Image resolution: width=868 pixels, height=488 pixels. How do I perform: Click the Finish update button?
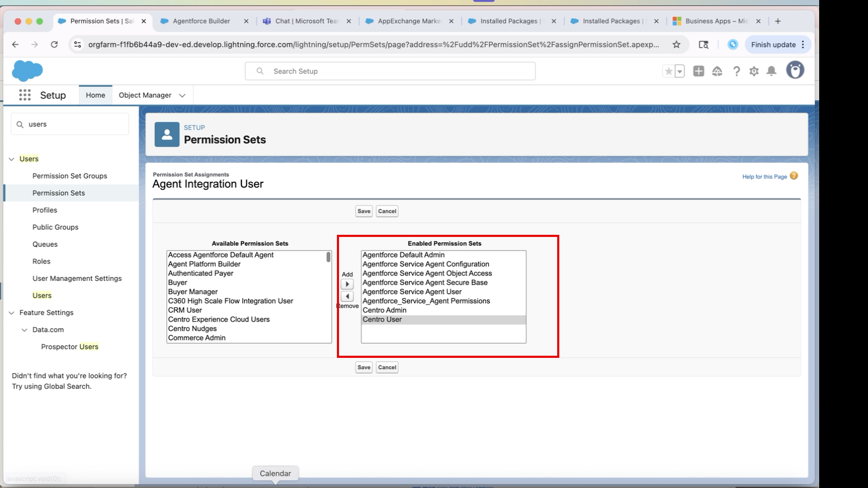pos(773,44)
